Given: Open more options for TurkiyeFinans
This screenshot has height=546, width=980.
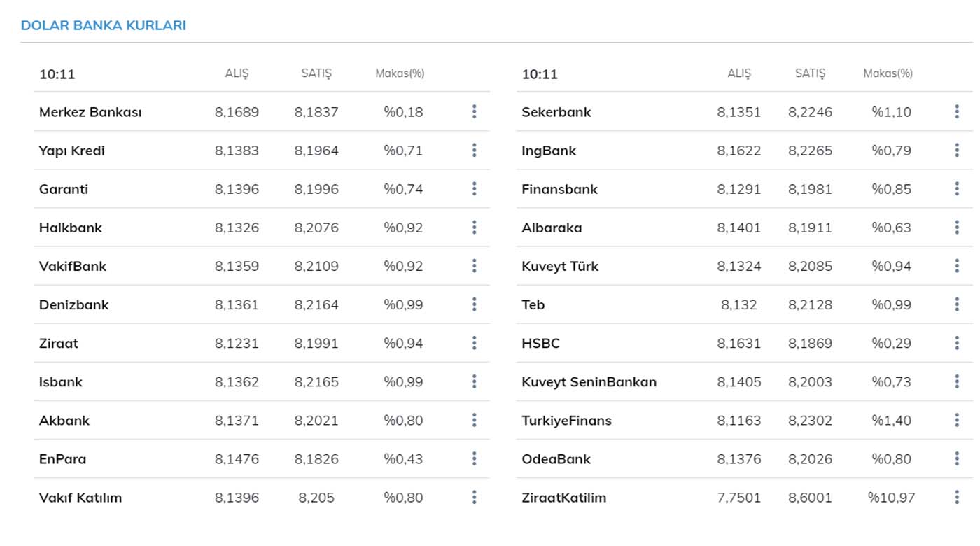Looking at the screenshot, I should point(956,420).
